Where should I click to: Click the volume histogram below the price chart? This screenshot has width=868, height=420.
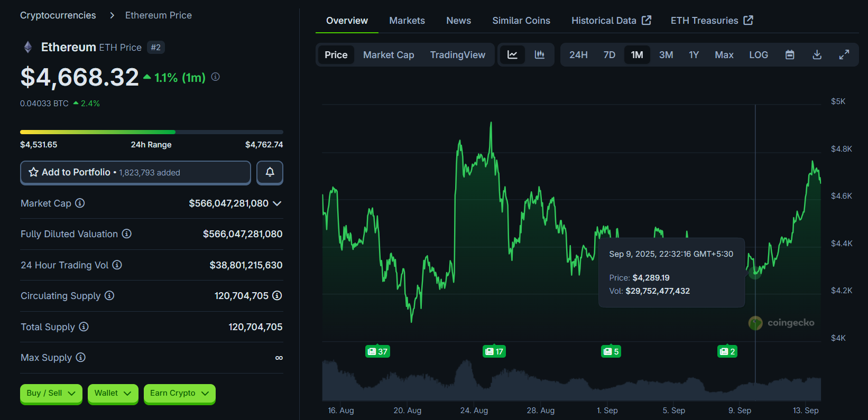(x=571, y=380)
